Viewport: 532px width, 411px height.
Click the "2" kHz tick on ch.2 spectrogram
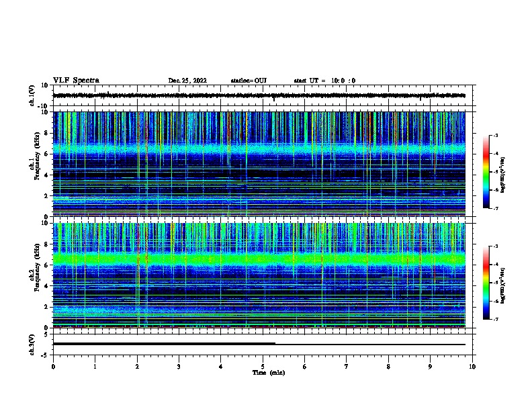tap(47, 307)
